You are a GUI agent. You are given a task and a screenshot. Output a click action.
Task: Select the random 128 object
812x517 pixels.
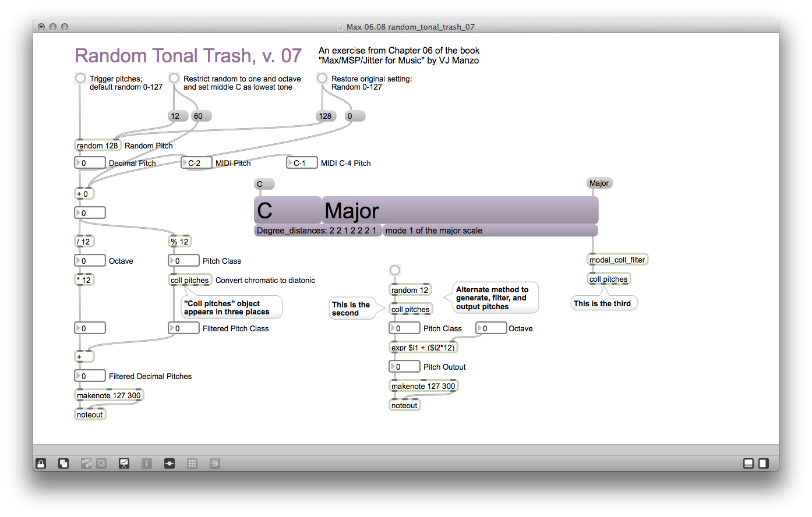coord(97,146)
